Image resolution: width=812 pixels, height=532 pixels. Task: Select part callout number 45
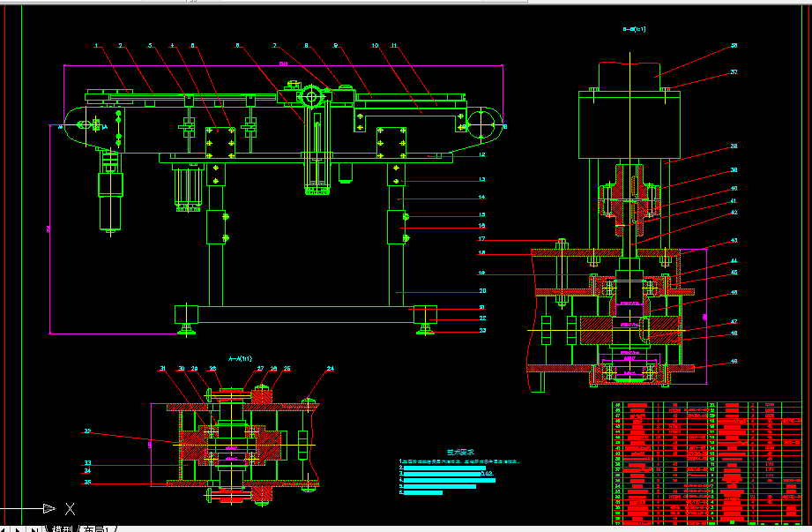point(734,273)
